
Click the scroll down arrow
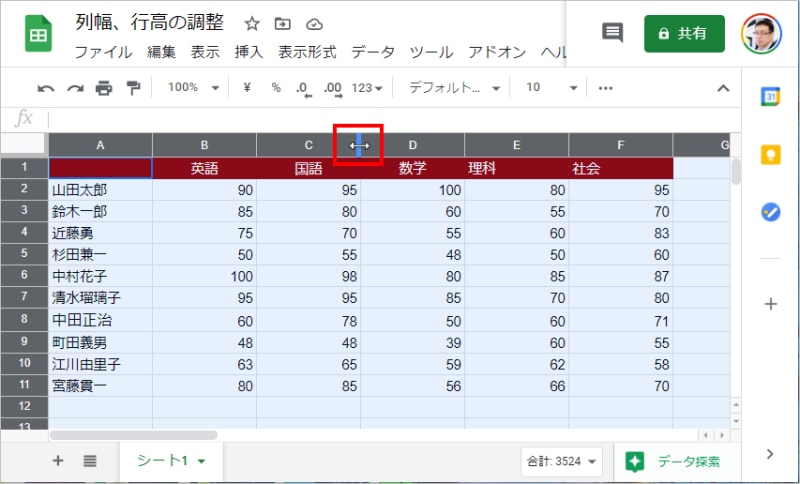(x=735, y=421)
